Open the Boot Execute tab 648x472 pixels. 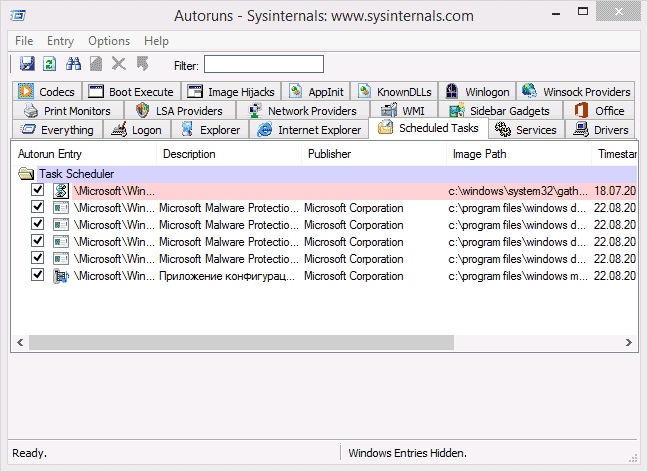[x=131, y=91]
